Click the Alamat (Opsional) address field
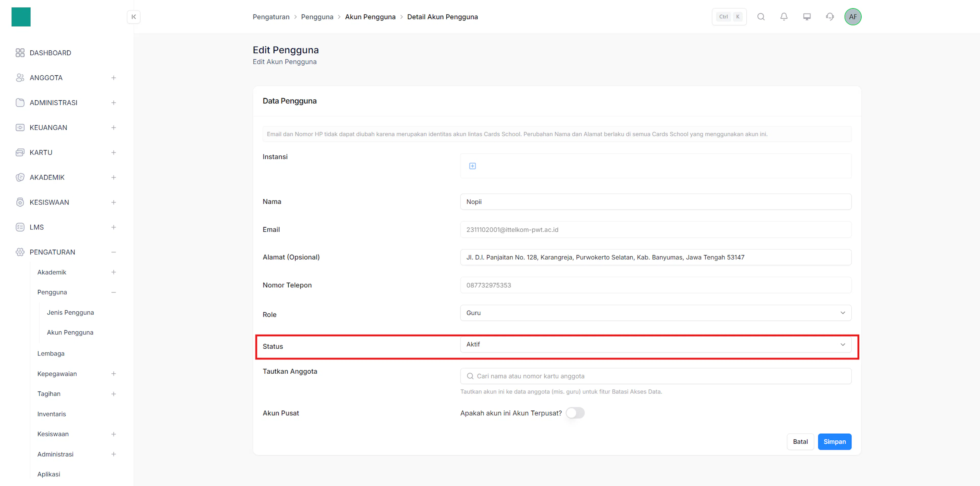 click(655, 257)
